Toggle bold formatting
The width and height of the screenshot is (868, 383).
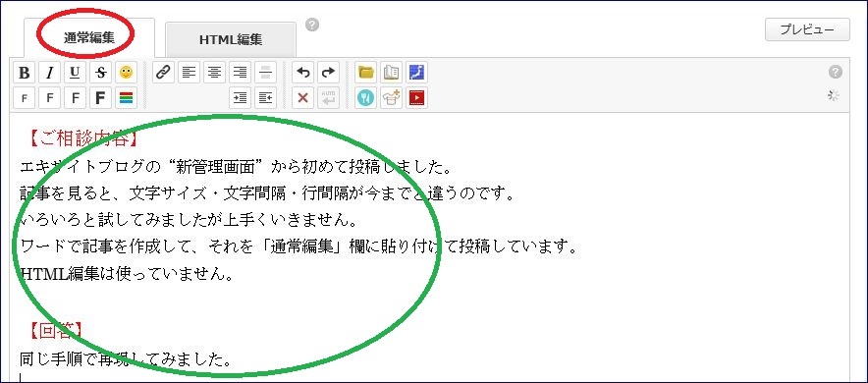24,73
